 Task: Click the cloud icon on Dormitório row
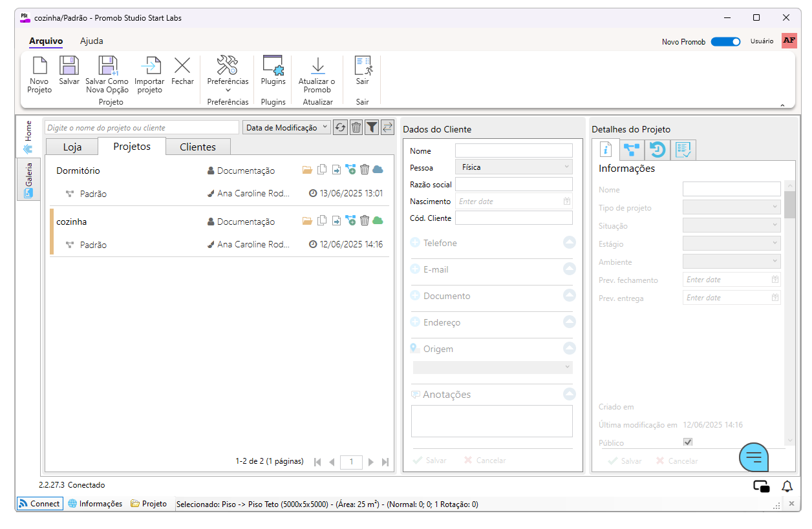[378, 170]
